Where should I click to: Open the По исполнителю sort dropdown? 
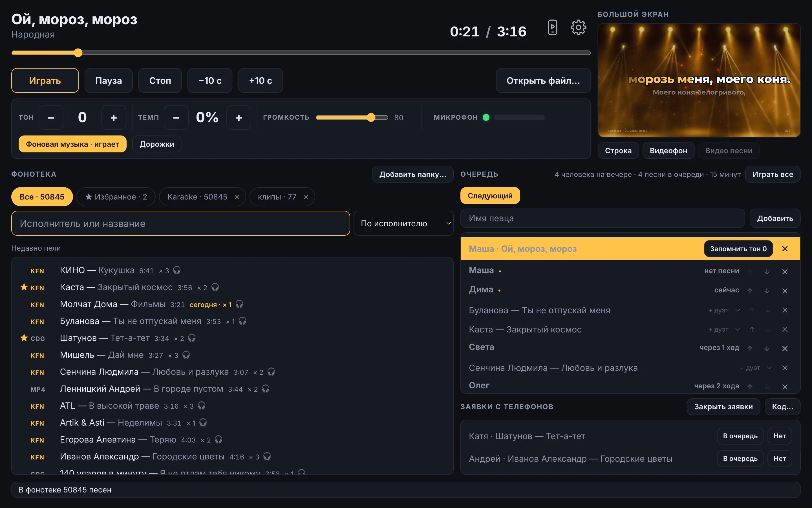[x=403, y=224]
